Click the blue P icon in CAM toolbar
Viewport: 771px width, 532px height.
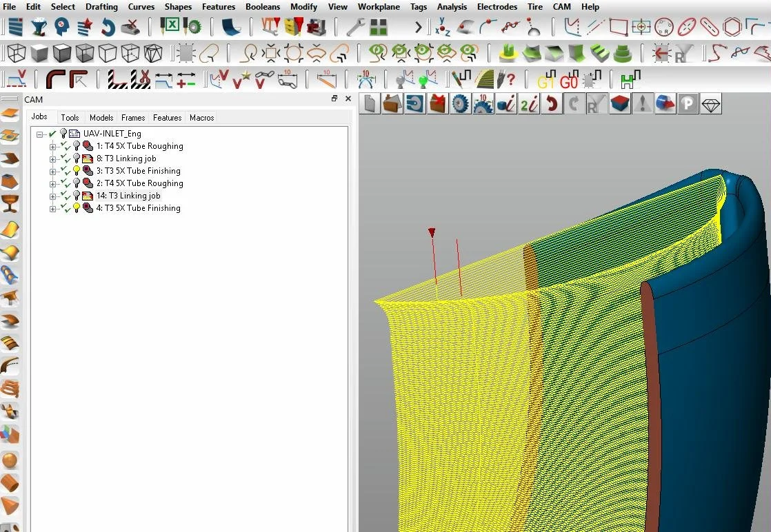click(688, 103)
